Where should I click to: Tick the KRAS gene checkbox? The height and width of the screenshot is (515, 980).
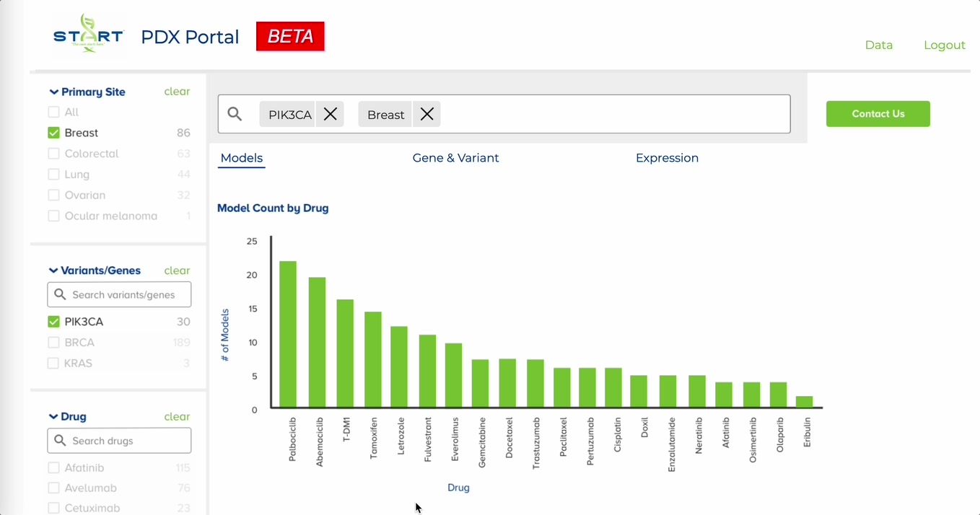(x=53, y=364)
